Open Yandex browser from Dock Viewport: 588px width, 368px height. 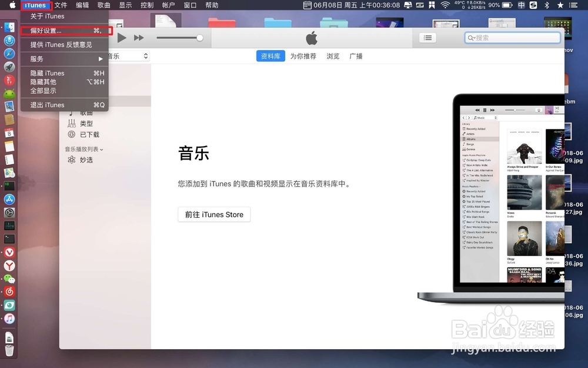pos(9,266)
